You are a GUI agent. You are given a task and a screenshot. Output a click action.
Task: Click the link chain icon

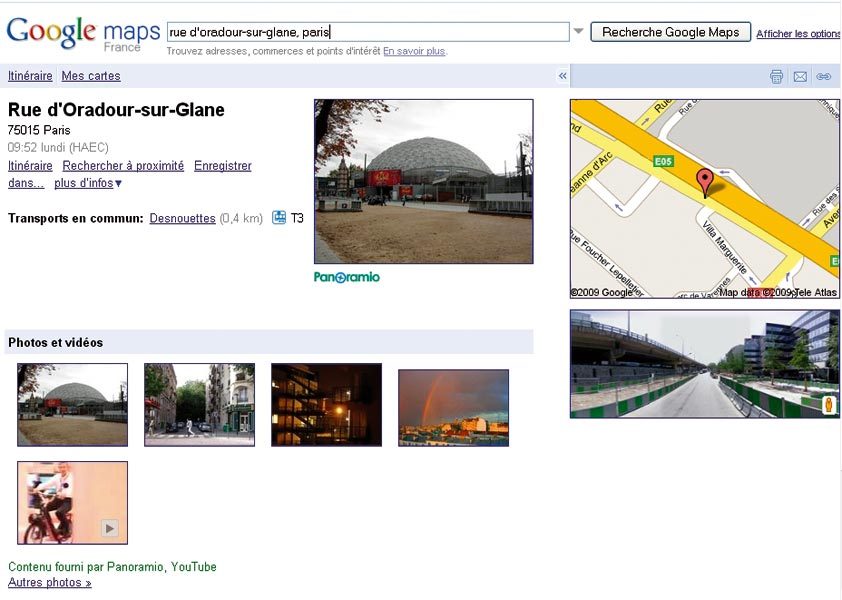click(x=824, y=76)
